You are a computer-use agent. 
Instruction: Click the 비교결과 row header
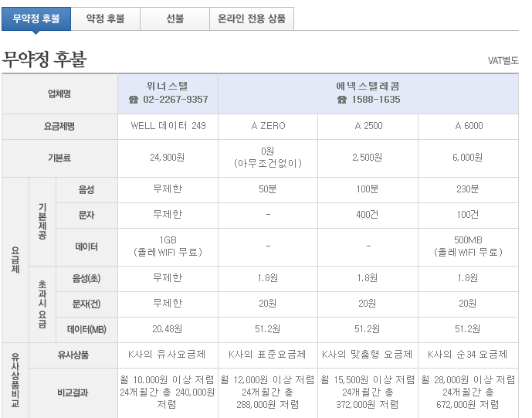[73, 392]
